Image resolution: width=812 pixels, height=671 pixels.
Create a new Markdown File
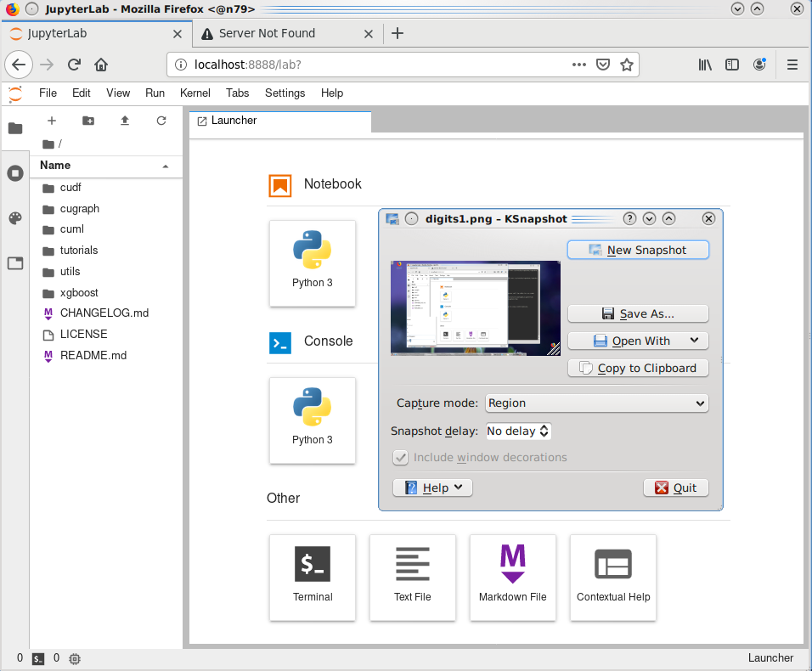point(513,578)
